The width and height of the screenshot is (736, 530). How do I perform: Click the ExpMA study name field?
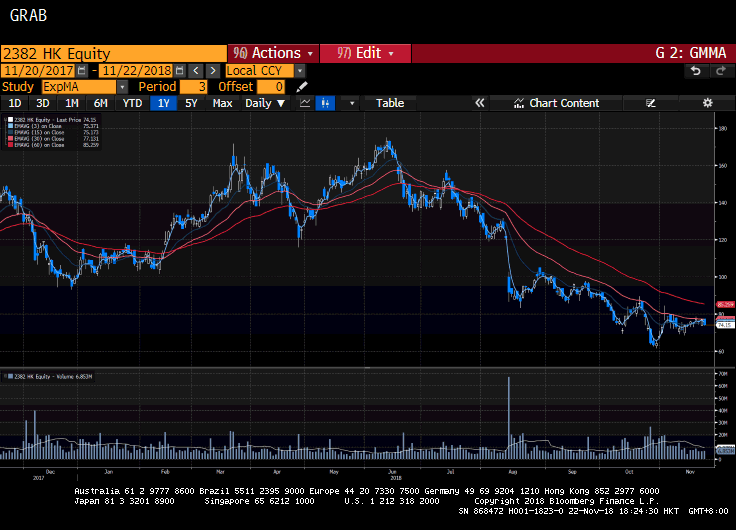click(x=79, y=87)
